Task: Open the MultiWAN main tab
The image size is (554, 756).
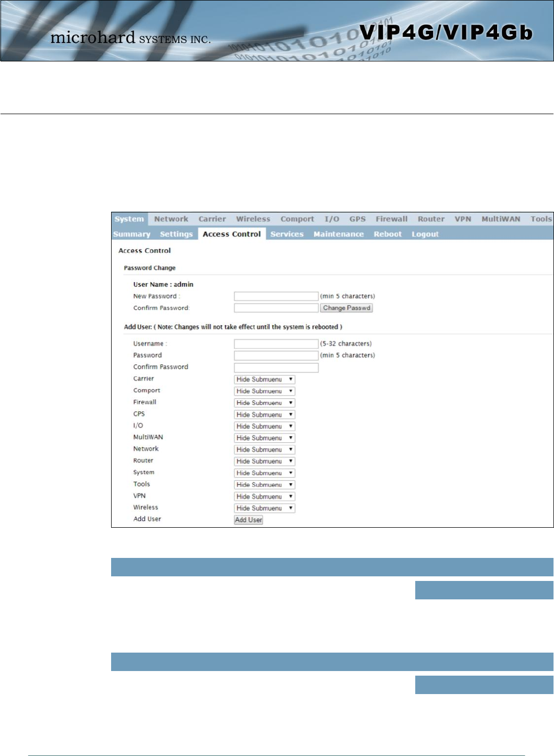Action: click(x=501, y=219)
